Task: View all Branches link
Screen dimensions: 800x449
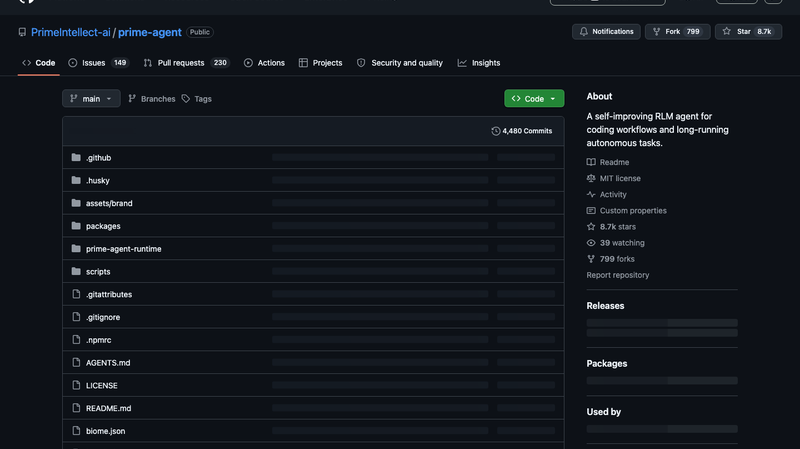Action: point(152,99)
